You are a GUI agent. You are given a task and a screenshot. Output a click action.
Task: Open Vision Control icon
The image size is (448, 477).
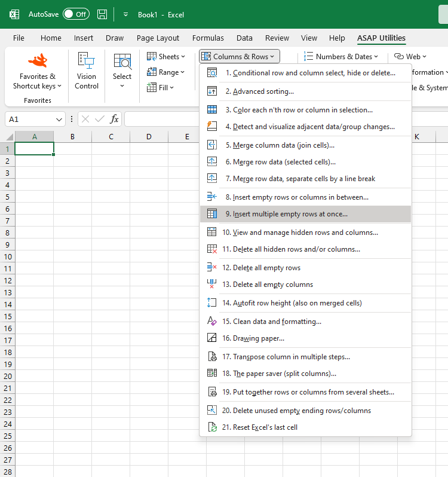(87, 60)
